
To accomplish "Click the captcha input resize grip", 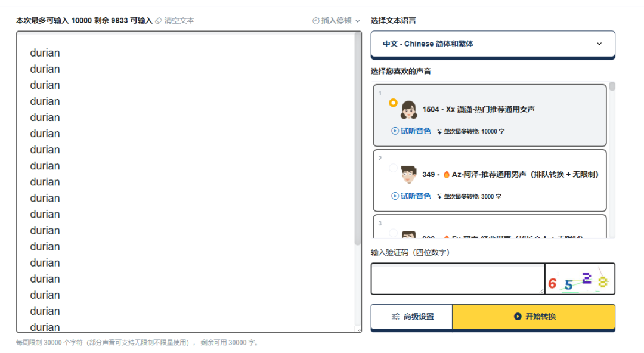I will [541, 291].
